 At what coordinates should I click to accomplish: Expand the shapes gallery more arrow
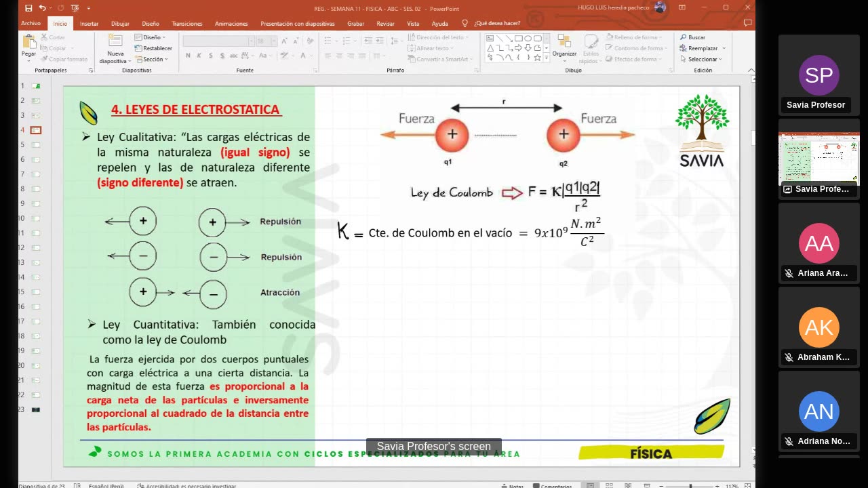[547, 58]
